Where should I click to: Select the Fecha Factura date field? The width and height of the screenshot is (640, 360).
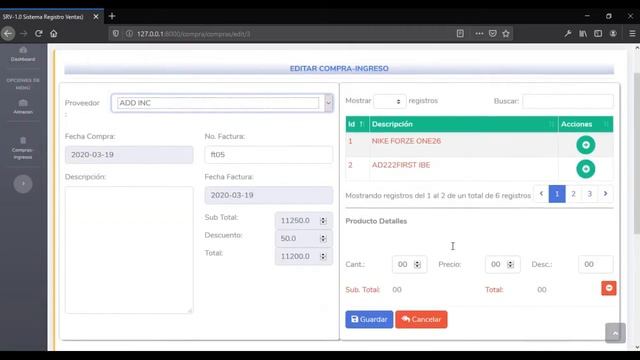coord(269,195)
